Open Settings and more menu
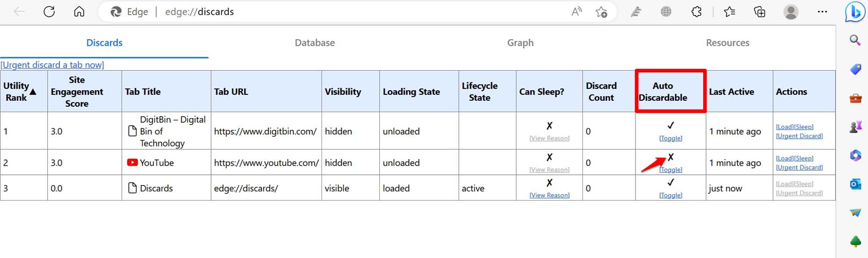Viewport: 868px width, 258px height. pos(822,12)
